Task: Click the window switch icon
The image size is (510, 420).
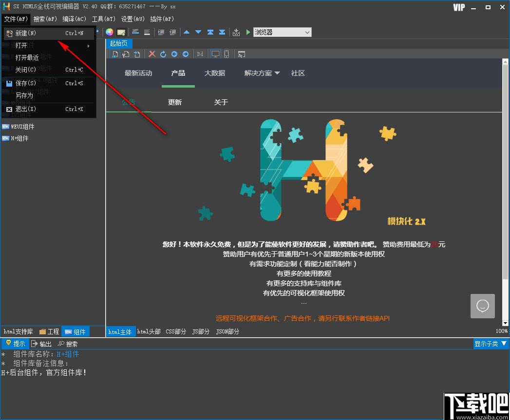Action: 241,55
